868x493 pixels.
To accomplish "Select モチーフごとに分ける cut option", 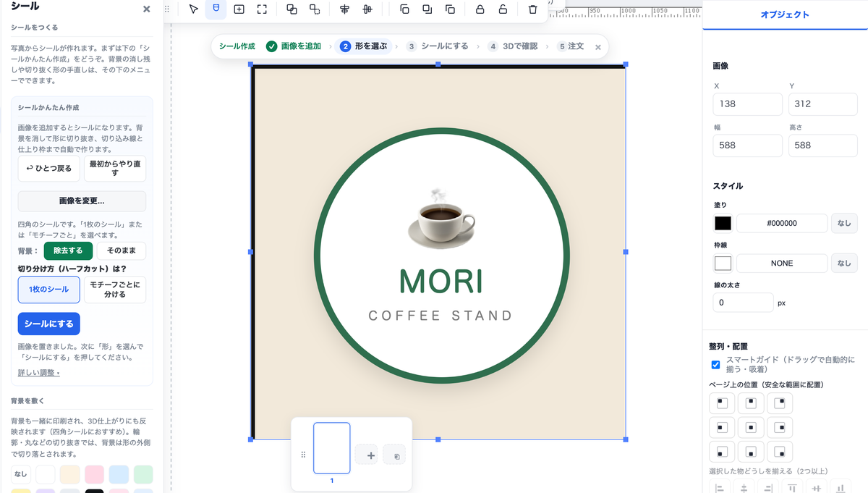I will (x=115, y=290).
